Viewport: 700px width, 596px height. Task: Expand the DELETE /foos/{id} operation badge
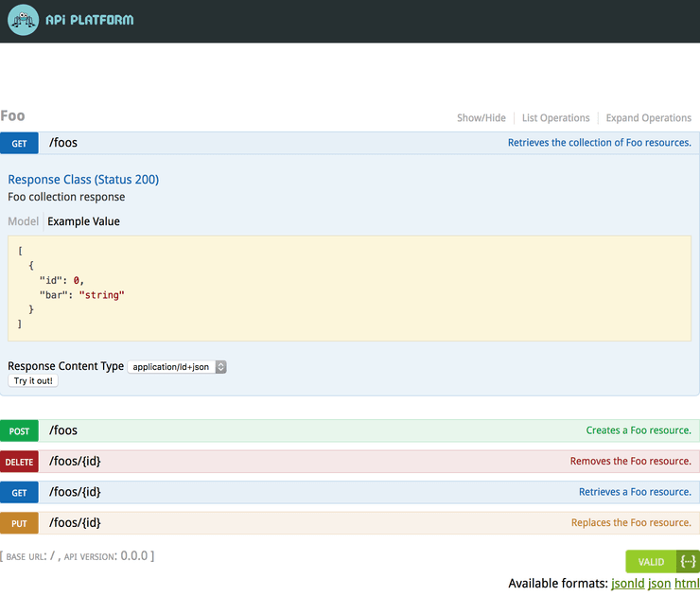click(19, 462)
